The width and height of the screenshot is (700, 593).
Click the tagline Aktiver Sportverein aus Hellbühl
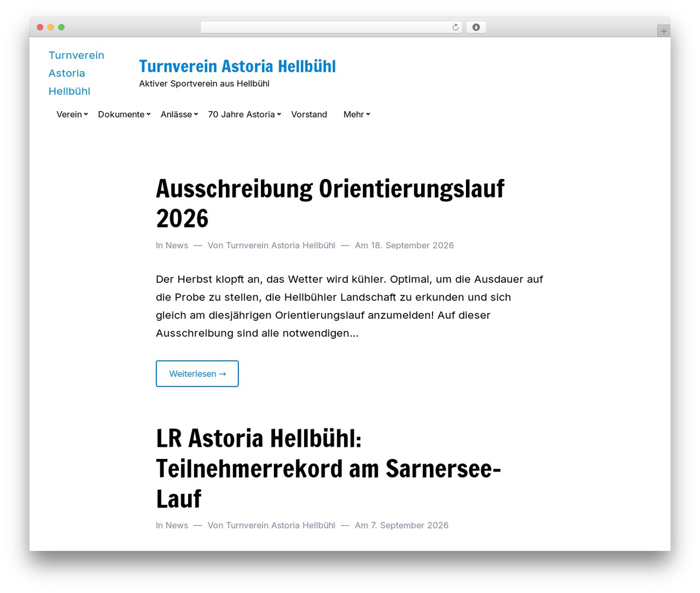204,84
